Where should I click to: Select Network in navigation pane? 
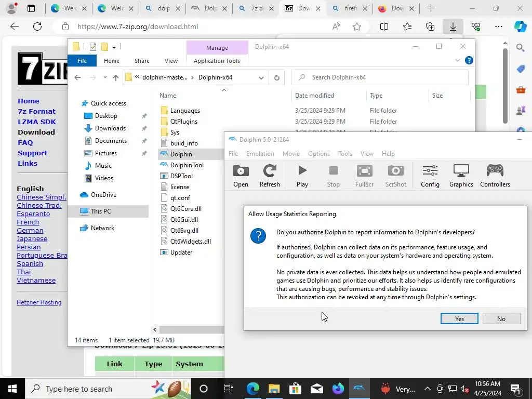coord(102,228)
